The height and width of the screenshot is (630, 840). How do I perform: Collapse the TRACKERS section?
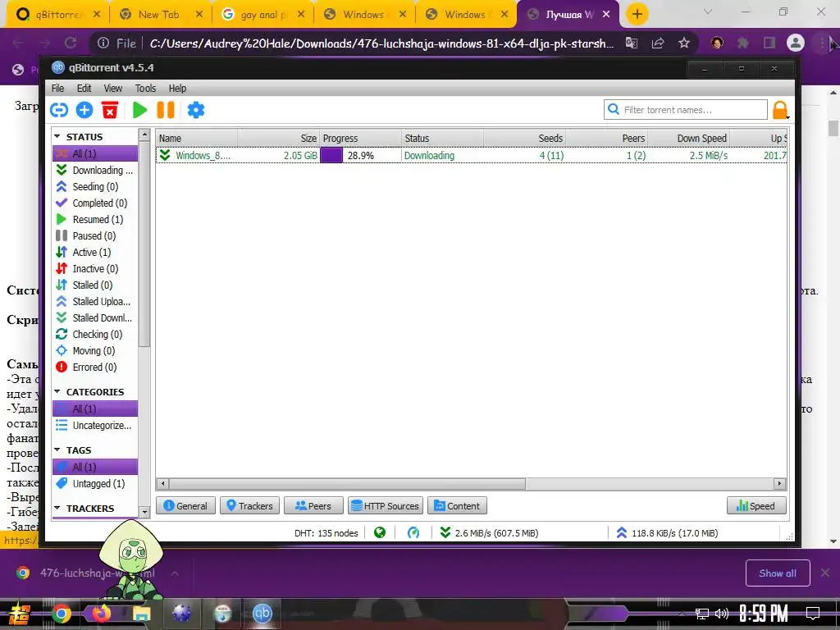(x=57, y=509)
